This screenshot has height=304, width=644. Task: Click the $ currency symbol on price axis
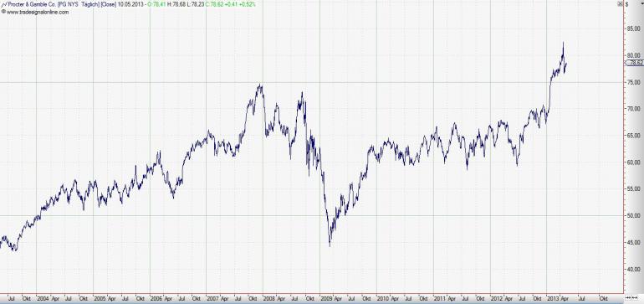click(626, 3)
